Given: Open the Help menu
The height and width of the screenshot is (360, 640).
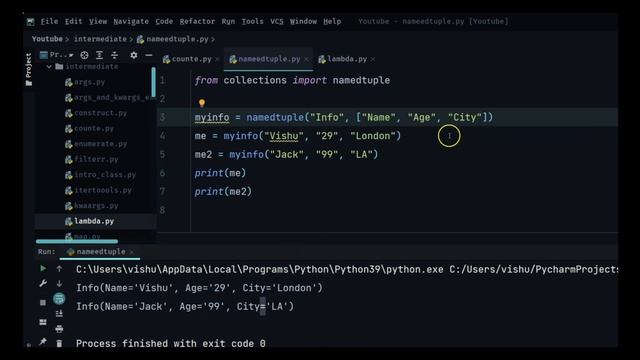Looking at the screenshot, I should point(332,22).
